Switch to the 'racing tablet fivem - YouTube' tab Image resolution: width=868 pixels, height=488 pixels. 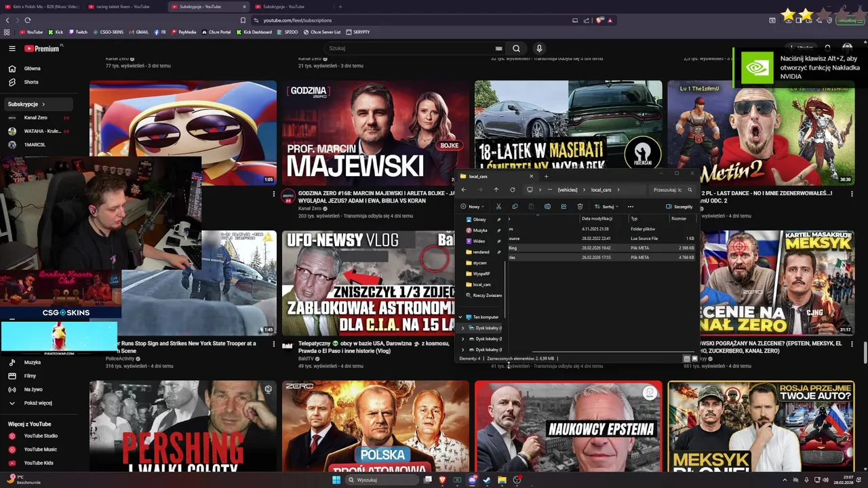(123, 7)
